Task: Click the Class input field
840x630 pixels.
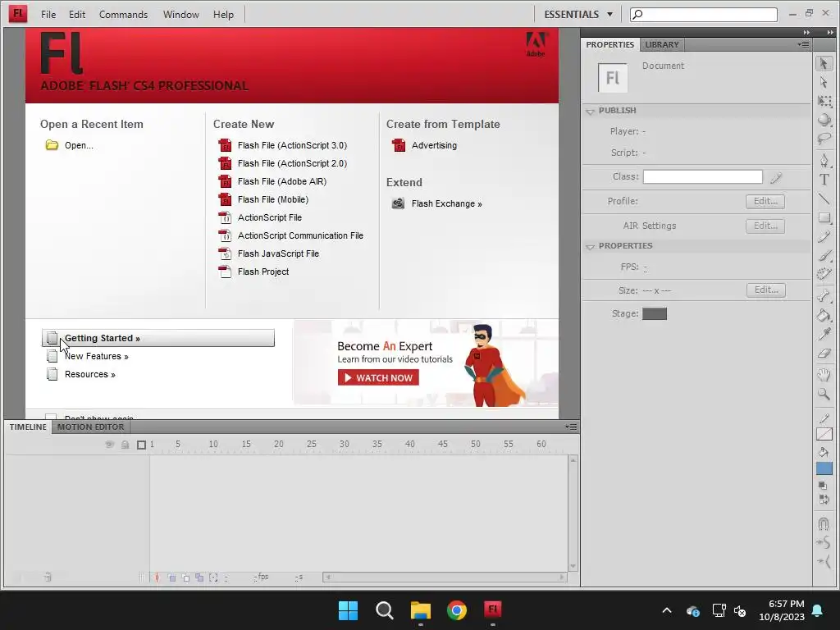Action: pyautogui.click(x=702, y=177)
